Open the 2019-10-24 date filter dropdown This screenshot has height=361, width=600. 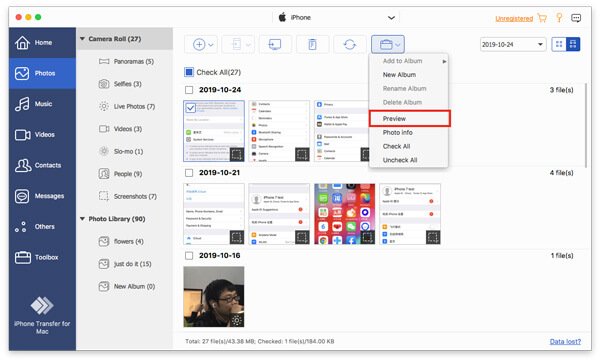(513, 44)
